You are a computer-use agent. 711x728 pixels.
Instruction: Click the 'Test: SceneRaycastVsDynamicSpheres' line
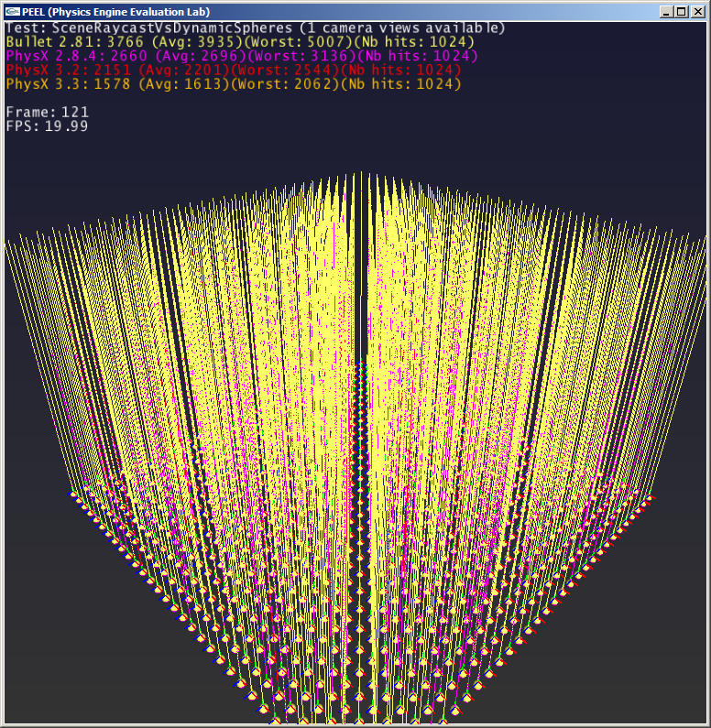256,27
